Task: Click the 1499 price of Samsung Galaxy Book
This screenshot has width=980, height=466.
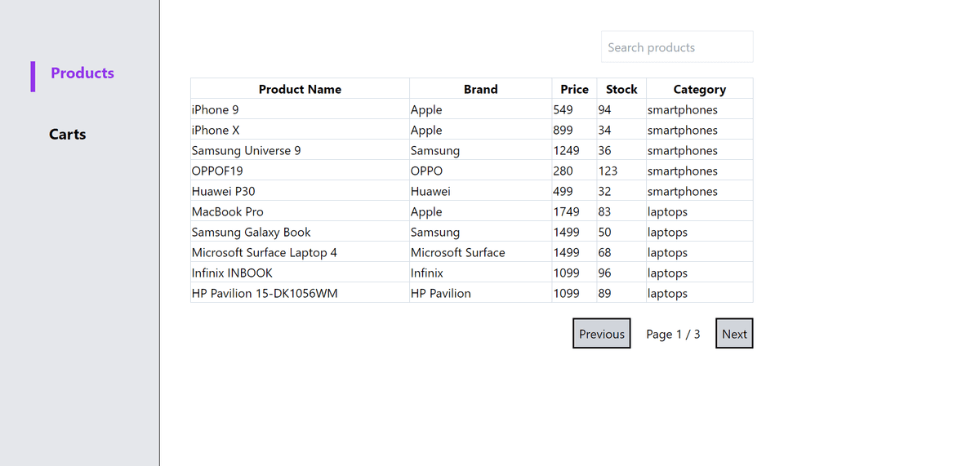Action: (566, 232)
